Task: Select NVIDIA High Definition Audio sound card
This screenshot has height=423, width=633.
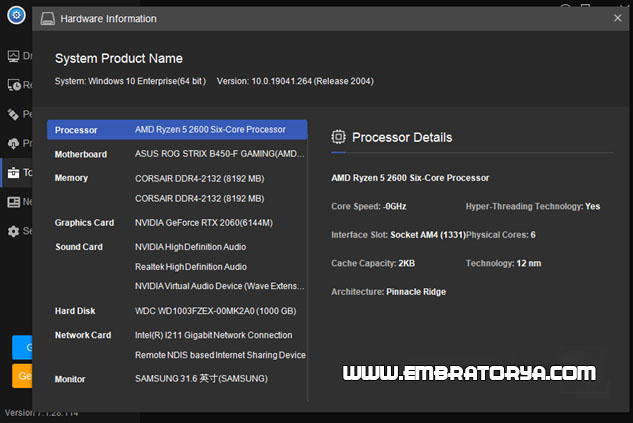Action: (190, 247)
